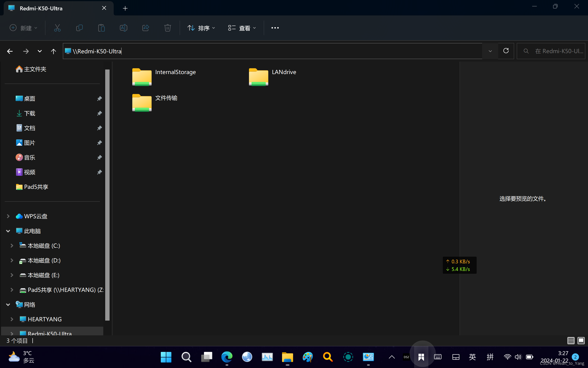Switch input language via 英 indicator
588x368 pixels.
tap(472, 357)
